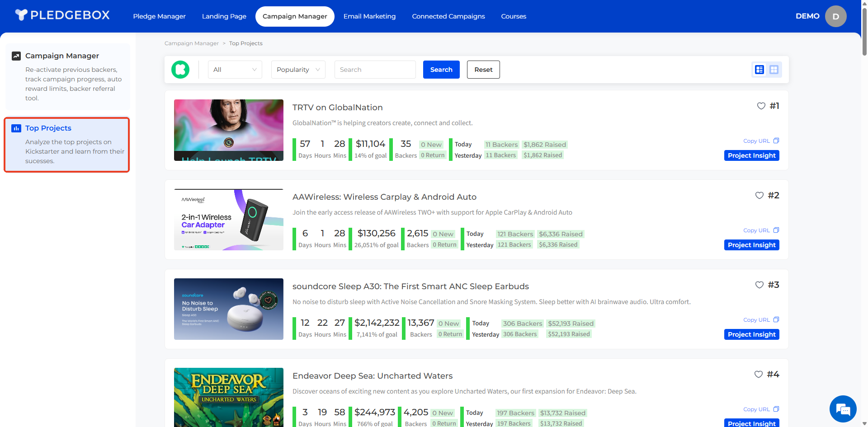Open AAWireless car adapter thumbnail
868x427 pixels.
point(229,220)
